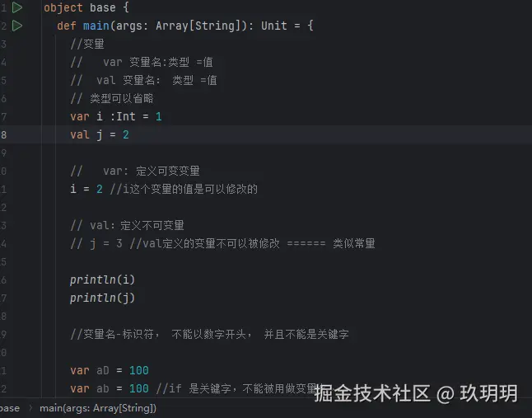Click the run icon beside "def main"
This screenshot has width=532, height=418.
tap(17, 26)
